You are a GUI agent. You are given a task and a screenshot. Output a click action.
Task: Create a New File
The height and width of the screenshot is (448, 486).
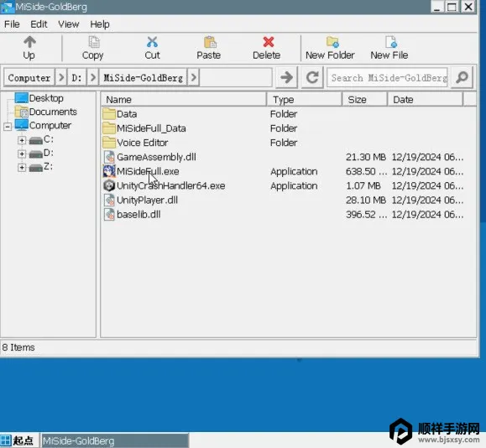point(389,48)
